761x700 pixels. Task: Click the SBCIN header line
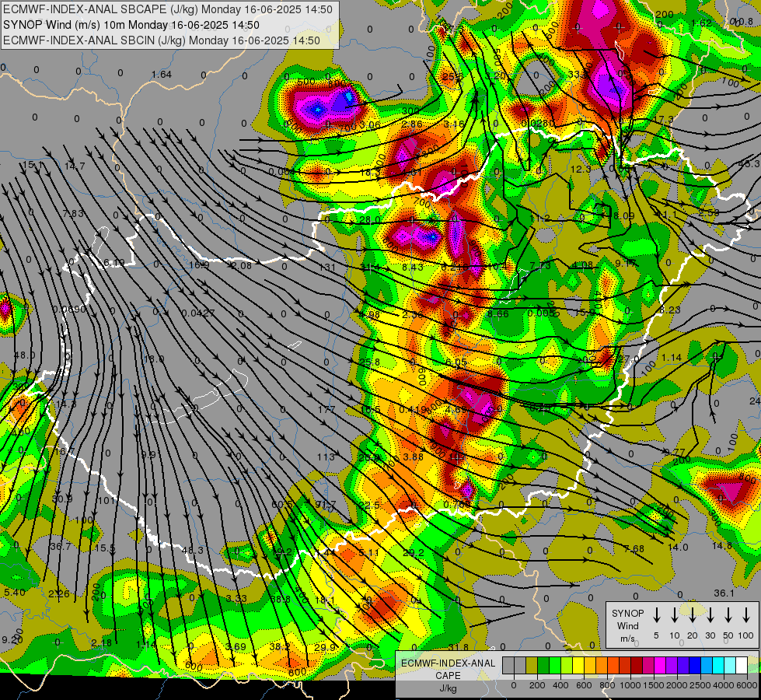[x=162, y=40]
